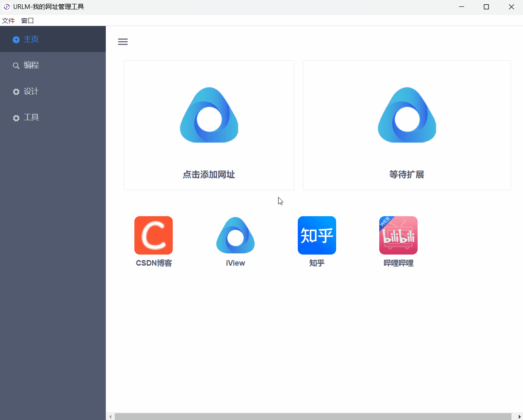Screen dimensions: 523x420
Task: Click the 主页 compass icon in sidebar
Action: [16, 40]
